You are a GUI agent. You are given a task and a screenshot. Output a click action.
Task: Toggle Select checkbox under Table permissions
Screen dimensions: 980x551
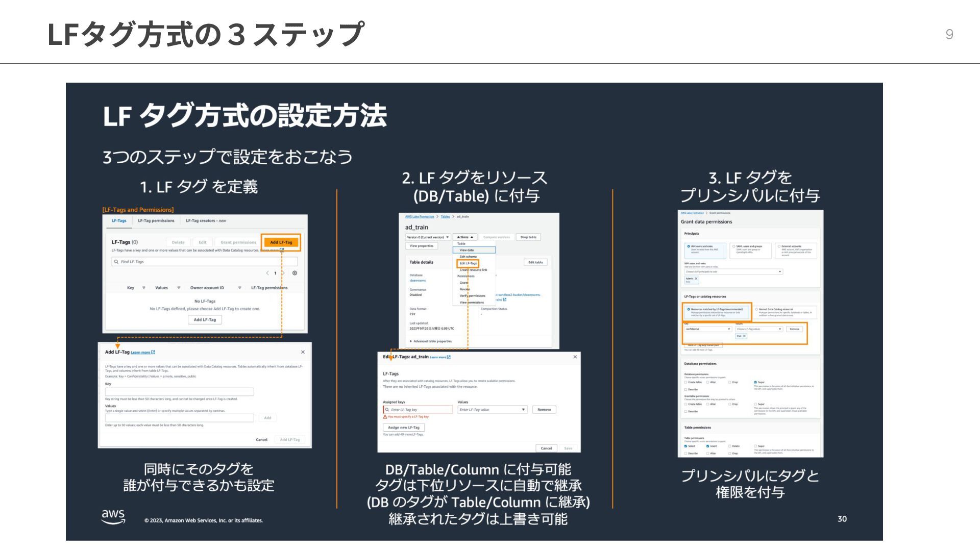pyautogui.click(x=685, y=446)
